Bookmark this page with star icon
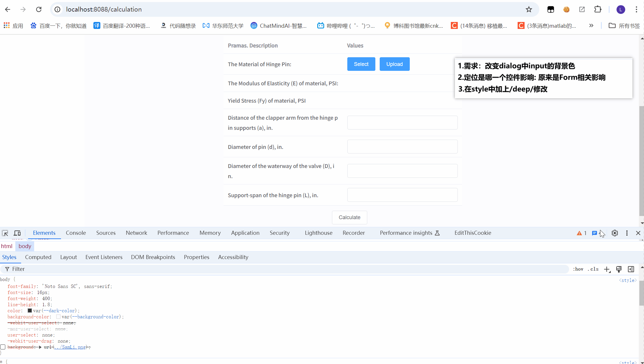This screenshot has height=364, width=644. pos(529,10)
